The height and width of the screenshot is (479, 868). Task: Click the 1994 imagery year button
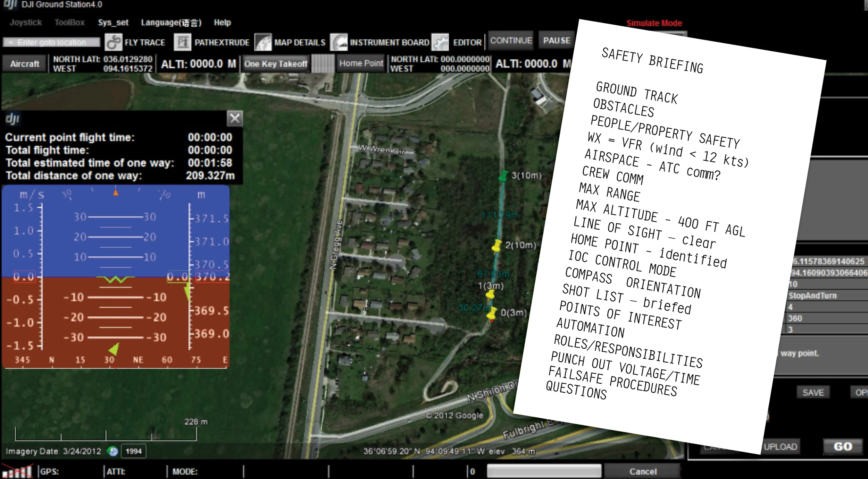[134, 451]
